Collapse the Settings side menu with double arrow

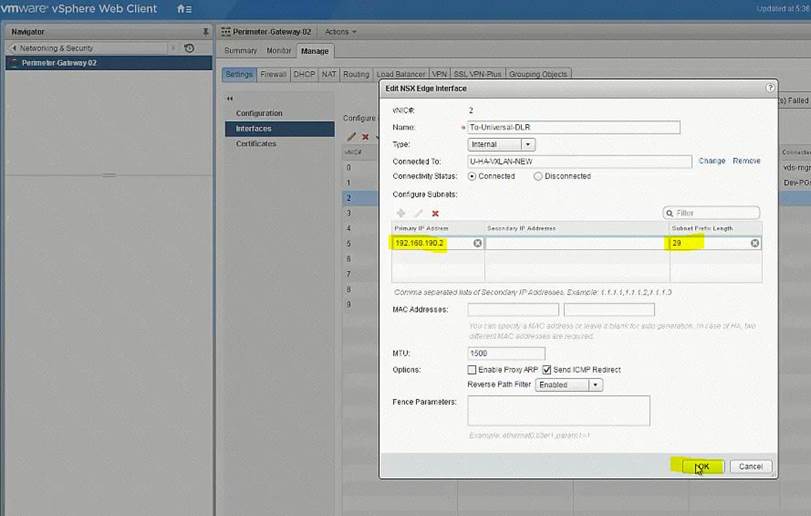click(x=229, y=98)
